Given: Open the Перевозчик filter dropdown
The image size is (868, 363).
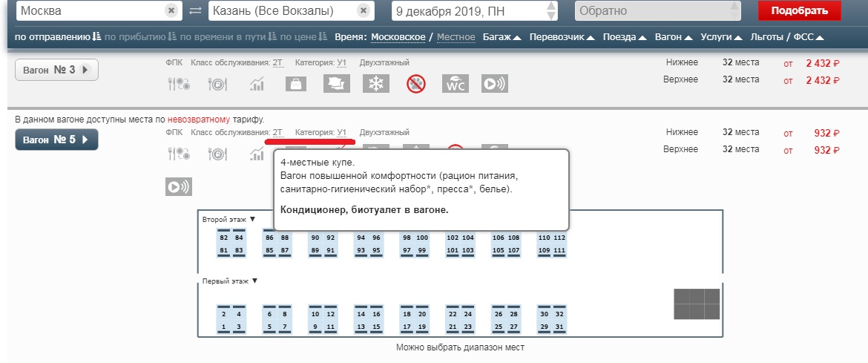Looking at the screenshot, I should click(562, 36).
